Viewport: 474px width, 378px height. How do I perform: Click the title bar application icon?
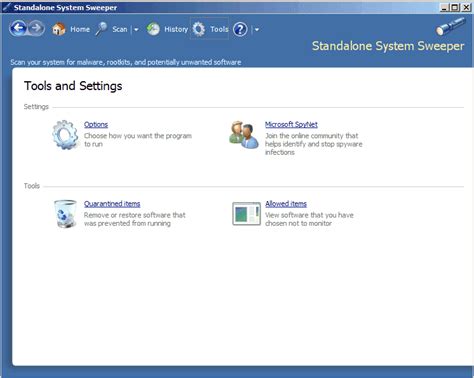click(x=7, y=7)
